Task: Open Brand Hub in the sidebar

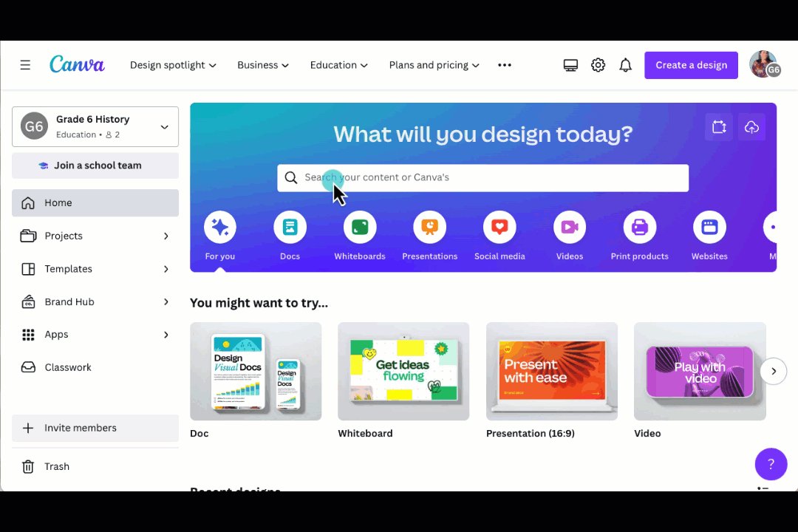Action: (95, 302)
